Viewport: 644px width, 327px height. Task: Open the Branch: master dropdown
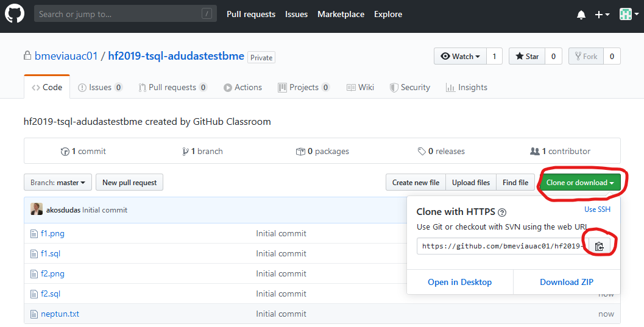(58, 183)
